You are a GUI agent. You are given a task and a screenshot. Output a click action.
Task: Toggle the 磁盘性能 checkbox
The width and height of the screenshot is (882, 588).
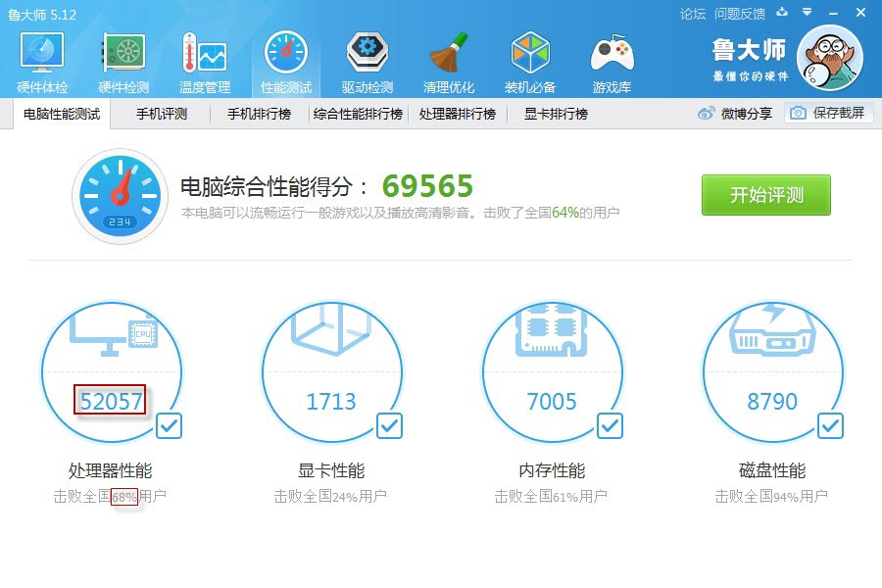(x=830, y=426)
